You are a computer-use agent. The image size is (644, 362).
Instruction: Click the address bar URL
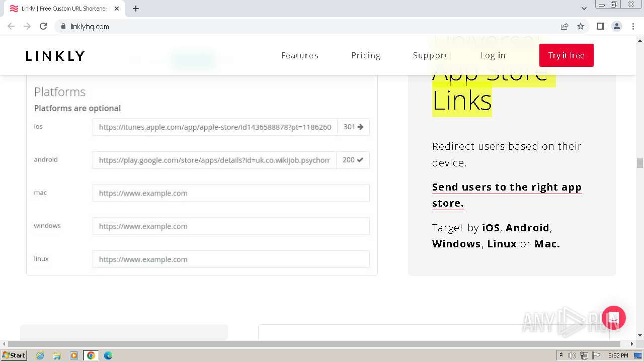point(90,26)
